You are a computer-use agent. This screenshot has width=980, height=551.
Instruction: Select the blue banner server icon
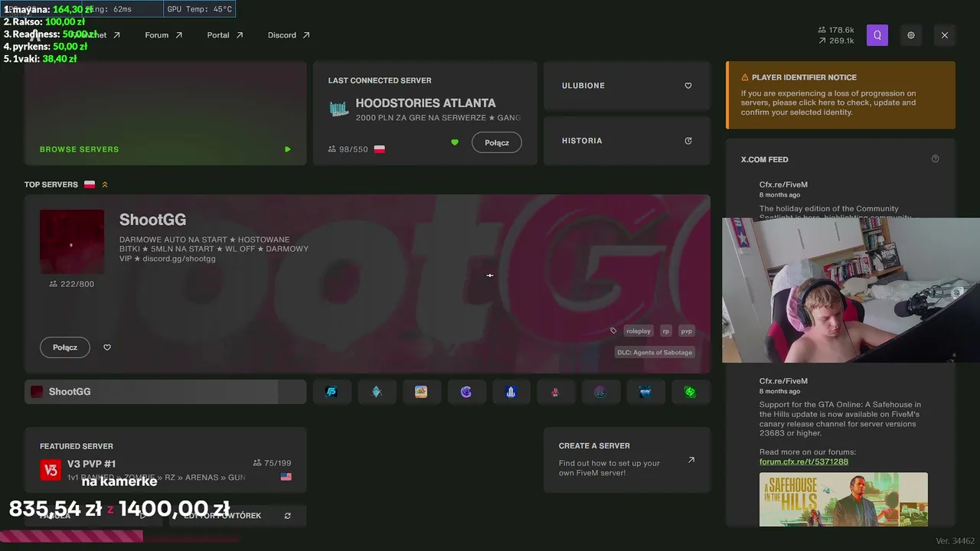645,392
